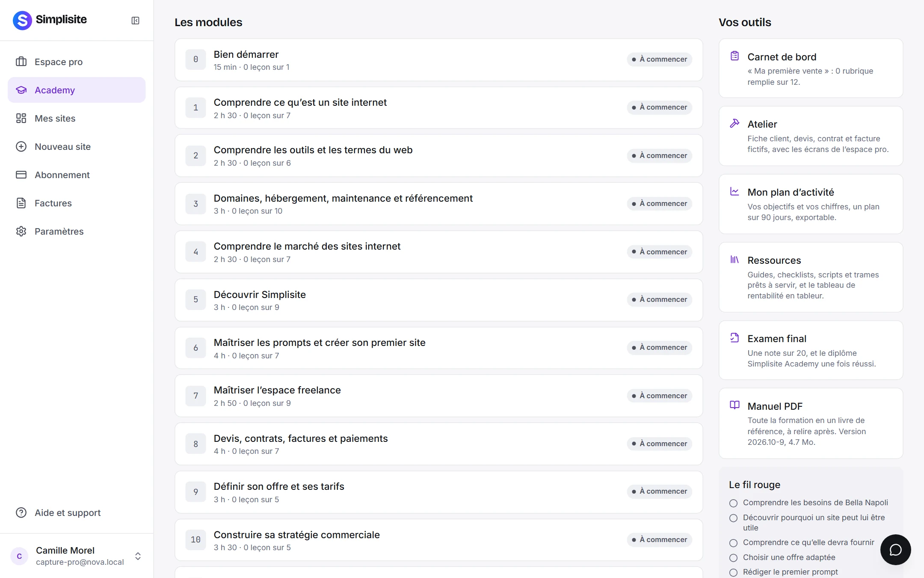
Task: Click 'À commencer' badge on Découvrir Simplisite
Action: tap(659, 299)
